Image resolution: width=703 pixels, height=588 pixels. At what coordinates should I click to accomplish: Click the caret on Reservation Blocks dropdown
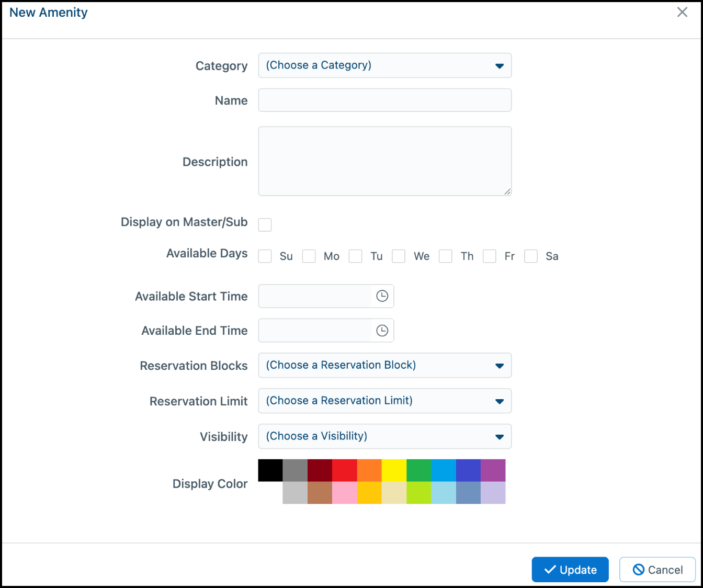[499, 365]
